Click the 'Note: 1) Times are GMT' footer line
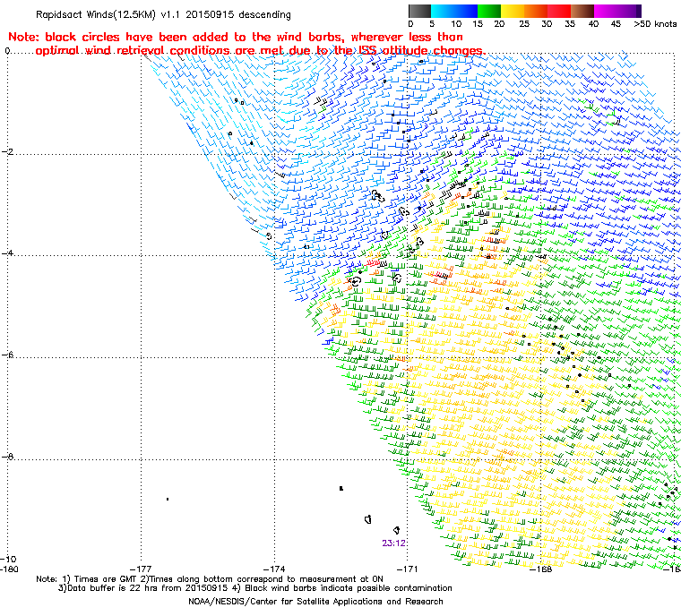 (x=210, y=579)
